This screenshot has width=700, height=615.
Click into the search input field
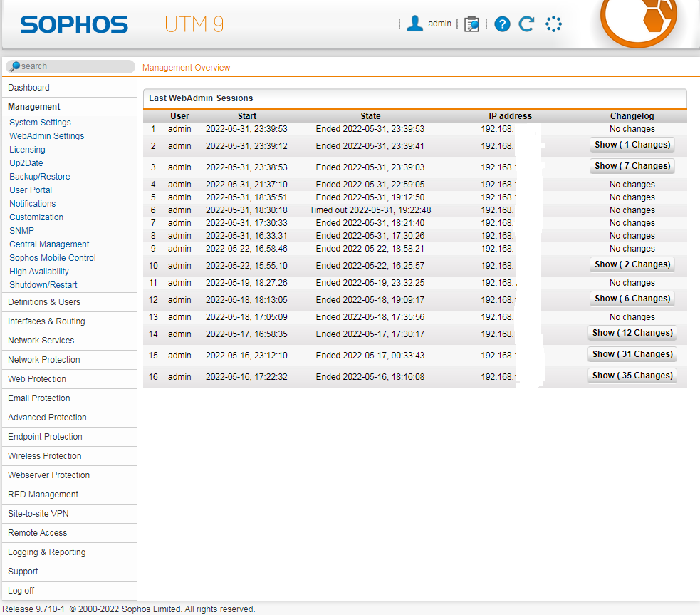[x=75, y=66]
